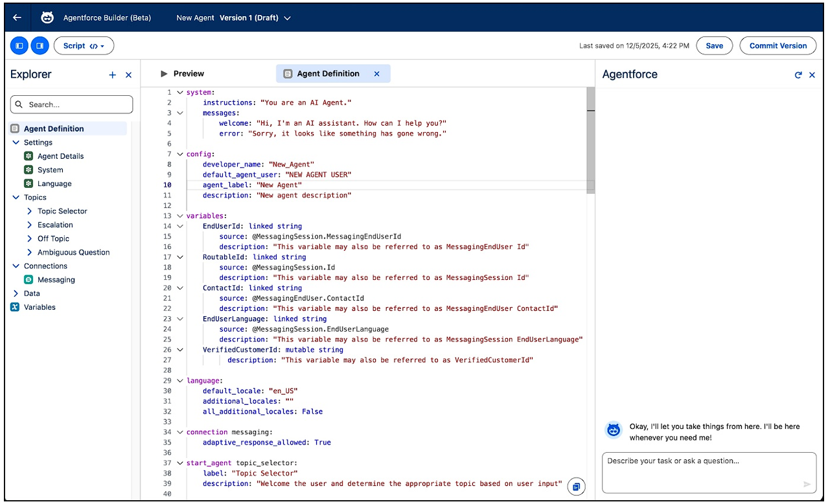Collapse VerifiedCustomerId fold at line 26
Viewport: 828px width, 504px height.
pos(180,350)
